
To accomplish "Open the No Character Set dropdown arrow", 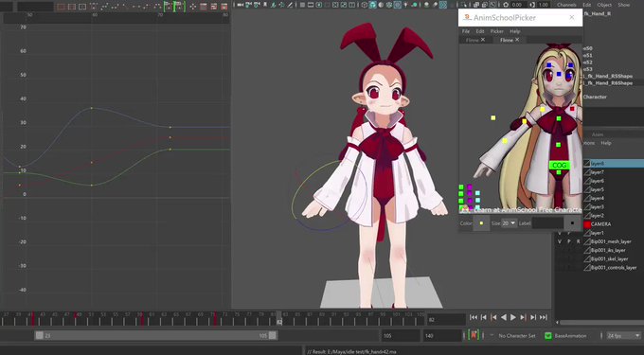I will pyautogui.click(x=492, y=335).
